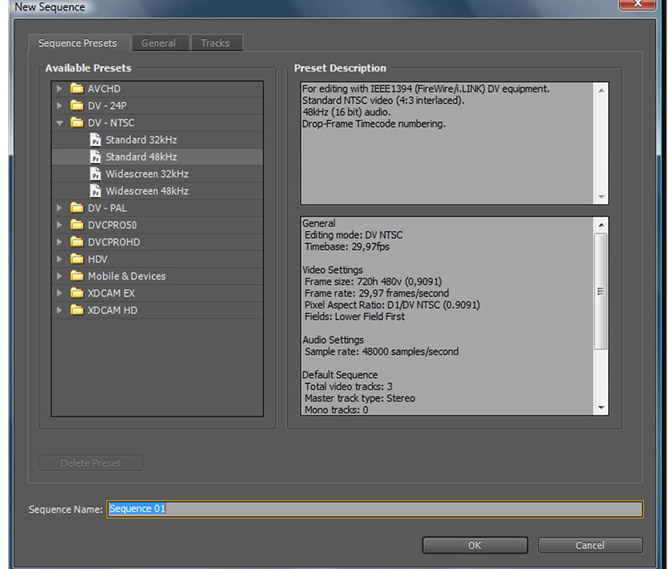Viewport: 669px width, 569px height.
Task: Click the XDCAM EX folder icon
Action: coord(77,293)
